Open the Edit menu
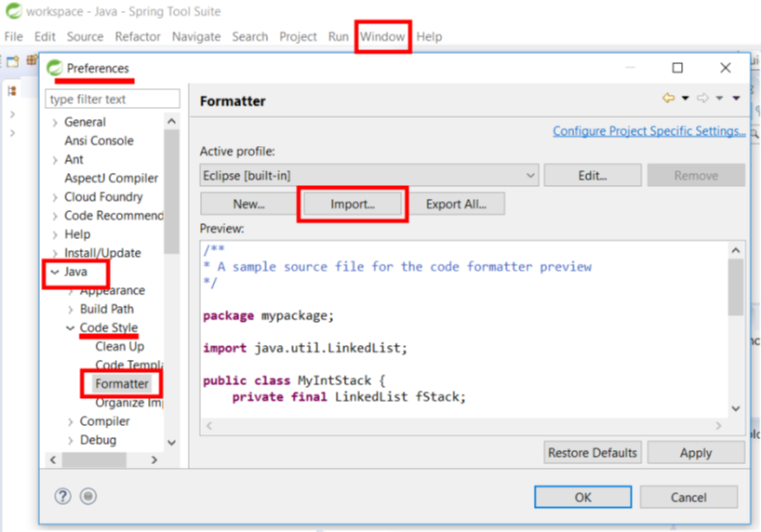 coord(46,37)
